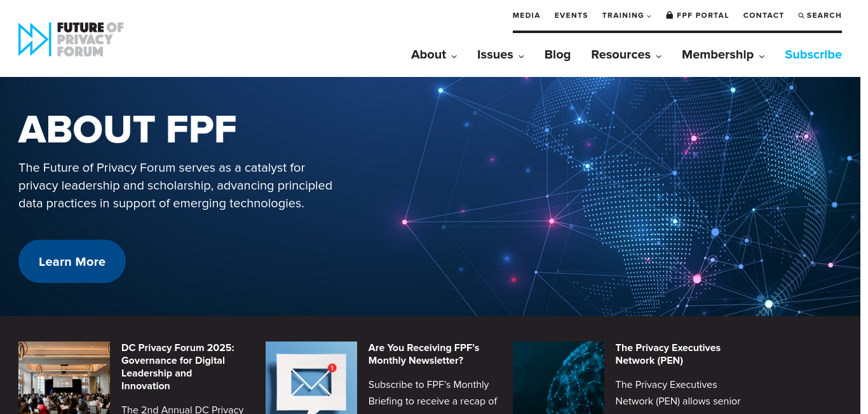The height and width of the screenshot is (414, 868).
Task: Click the Future of Privacy Forum logo
Action: coord(71,39)
